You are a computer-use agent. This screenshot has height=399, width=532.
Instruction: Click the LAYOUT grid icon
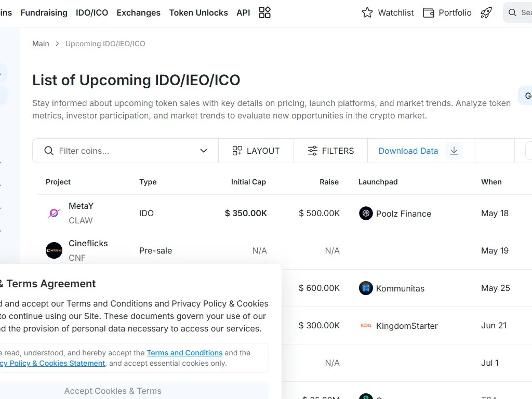(x=237, y=151)
